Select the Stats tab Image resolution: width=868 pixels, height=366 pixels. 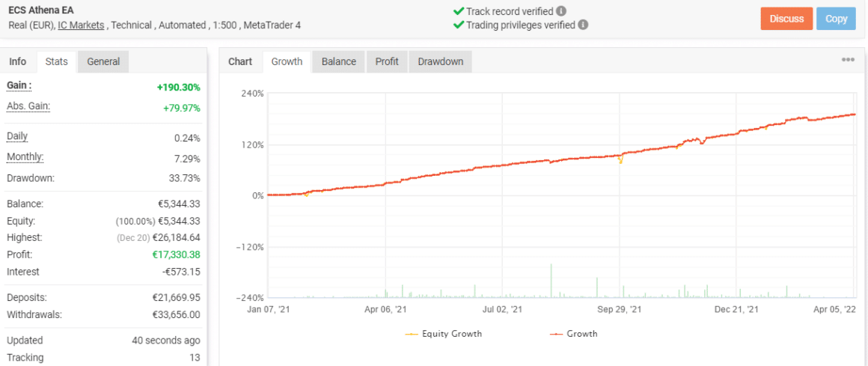[56, 61]
